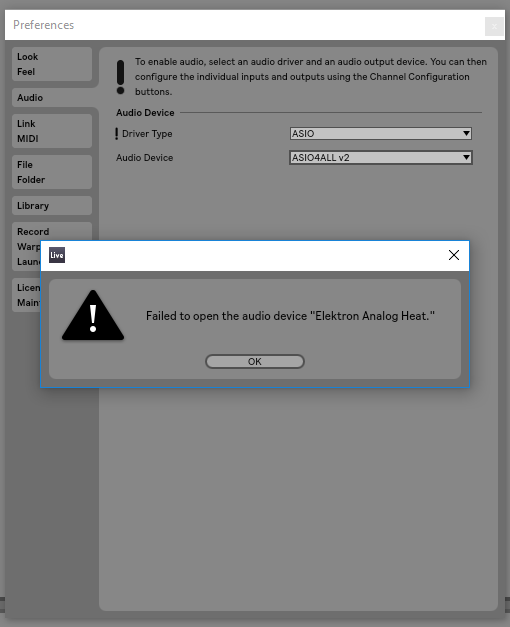Click the black warning triangle icon
This screenshot has width=510, height=627.
click(93, 315)
